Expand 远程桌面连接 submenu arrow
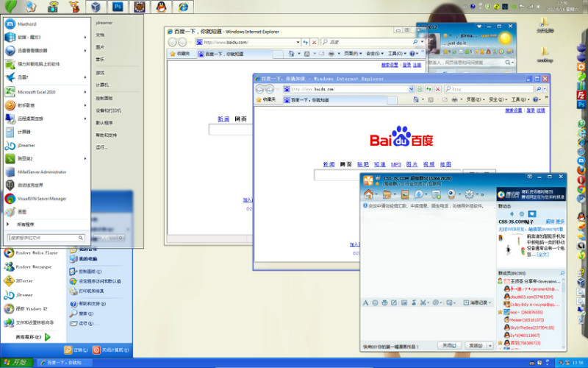 [x=85, y=118]
